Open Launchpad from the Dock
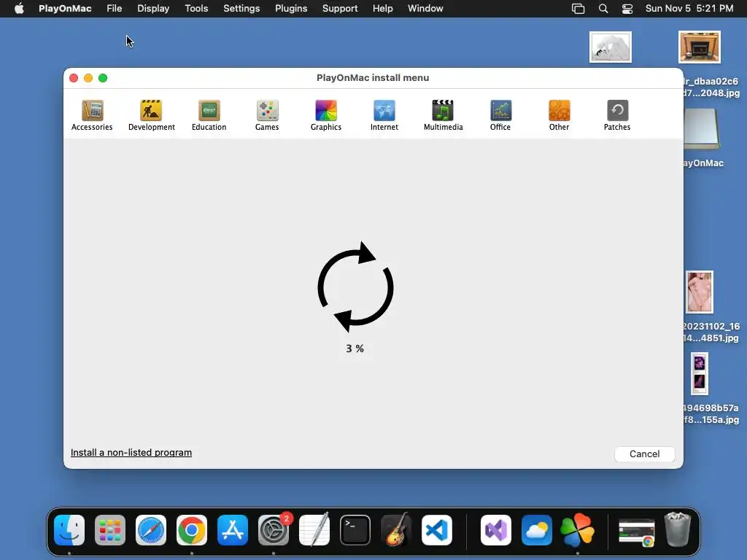Viewport: 747px width, 560px height. [x=110, y=530]
